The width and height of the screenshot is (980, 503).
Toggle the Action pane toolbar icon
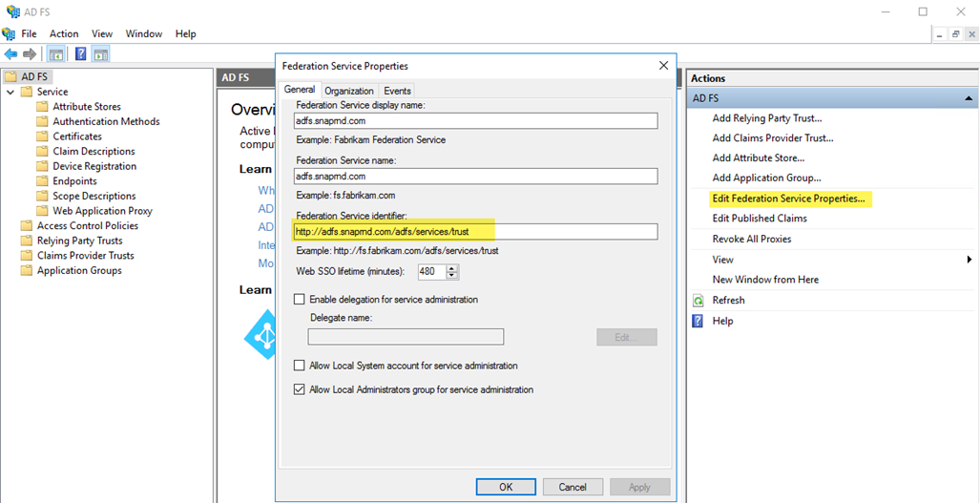point(100,54)
